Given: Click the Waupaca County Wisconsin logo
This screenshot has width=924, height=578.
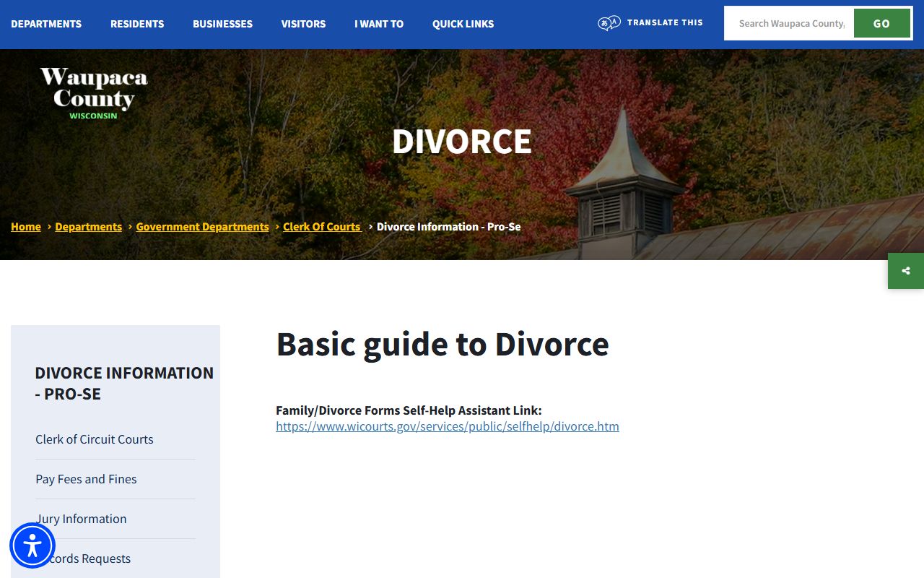Looking at the screenshot, I should click(94, 93).
